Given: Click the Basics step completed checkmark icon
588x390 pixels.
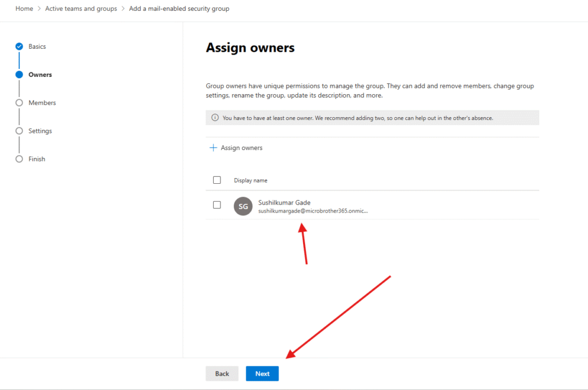Looking at the screenshot, I should point(19,47).
